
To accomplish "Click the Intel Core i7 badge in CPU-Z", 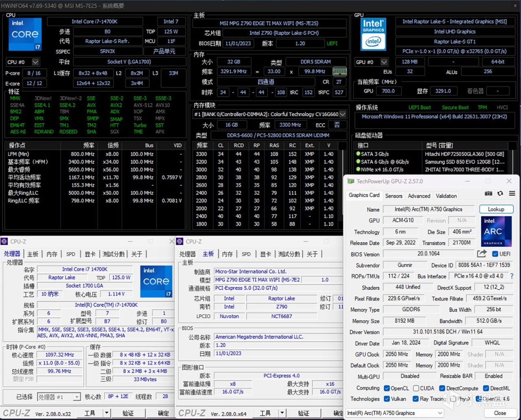I will [156, 281].
